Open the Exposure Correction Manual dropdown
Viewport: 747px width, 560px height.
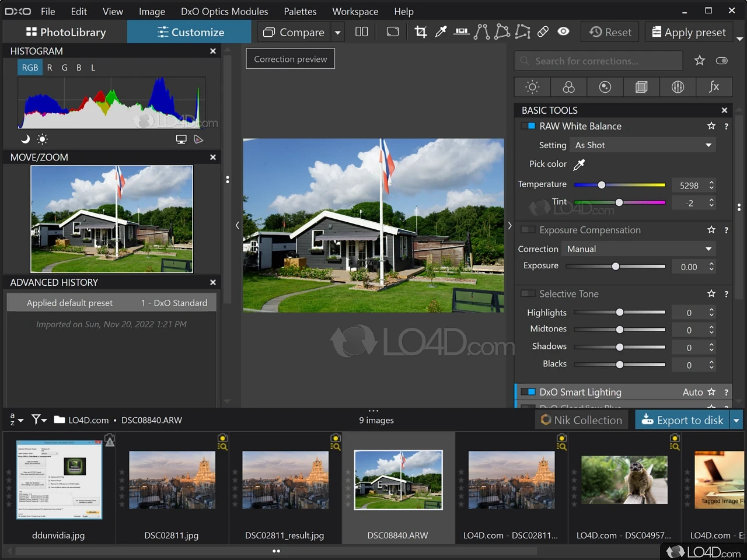pos(639,249)
